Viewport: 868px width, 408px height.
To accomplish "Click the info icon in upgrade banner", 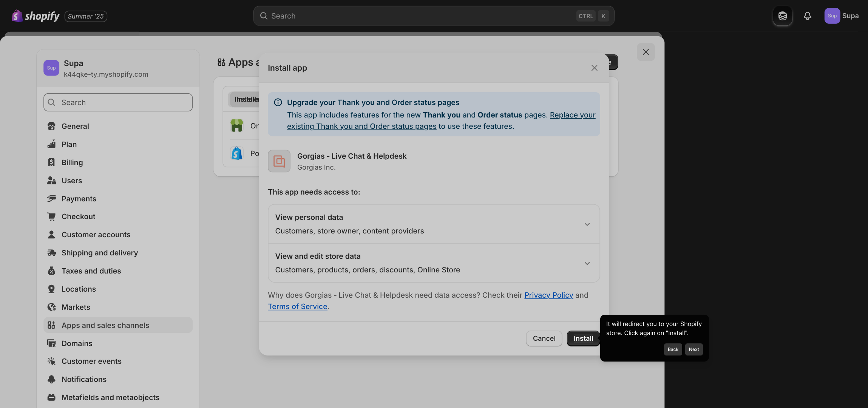I will [278, 102].
